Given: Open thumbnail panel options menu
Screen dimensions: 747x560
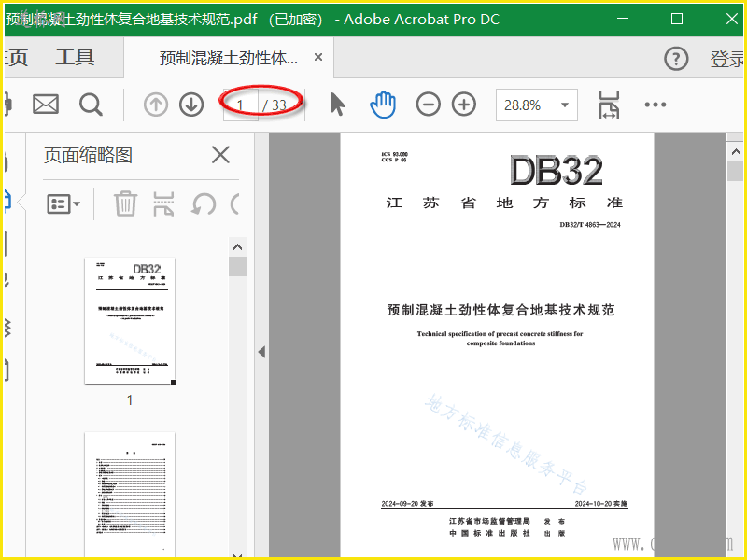Looking at the screenshot, I should 63,204.
